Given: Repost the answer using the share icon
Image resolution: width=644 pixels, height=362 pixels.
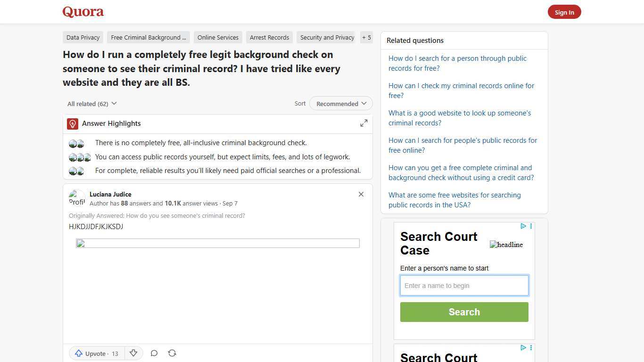Looking at the screenshot, I should click(172, 353).
